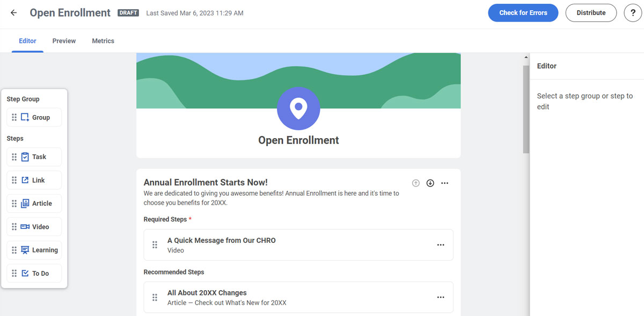This screenshot has width=644, height=316.
Task: Click the Annual Enrollment description text
Action: pos(271,198)
